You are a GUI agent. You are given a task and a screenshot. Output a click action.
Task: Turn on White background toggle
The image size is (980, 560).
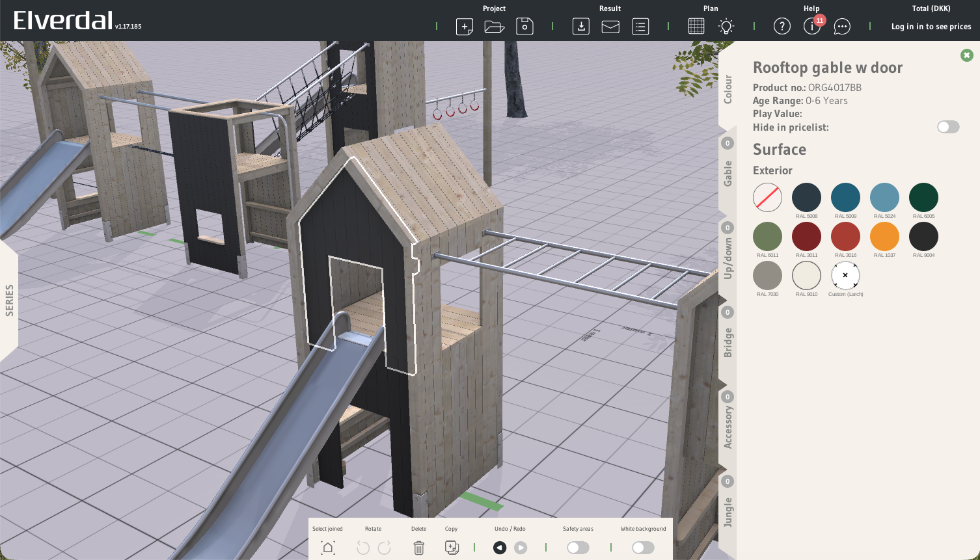643,548
